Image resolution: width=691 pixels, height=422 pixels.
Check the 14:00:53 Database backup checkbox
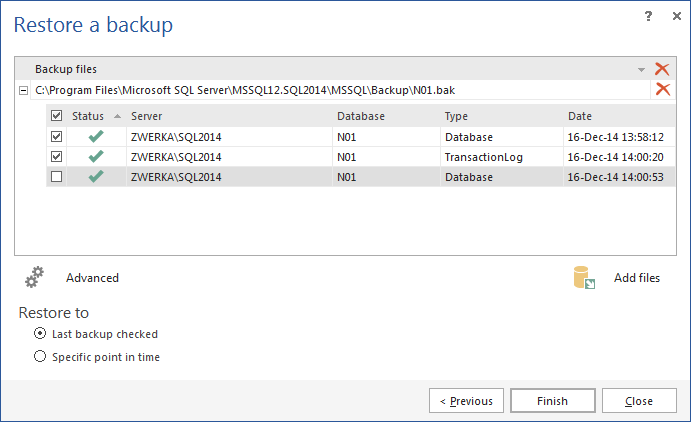[57, 176]
